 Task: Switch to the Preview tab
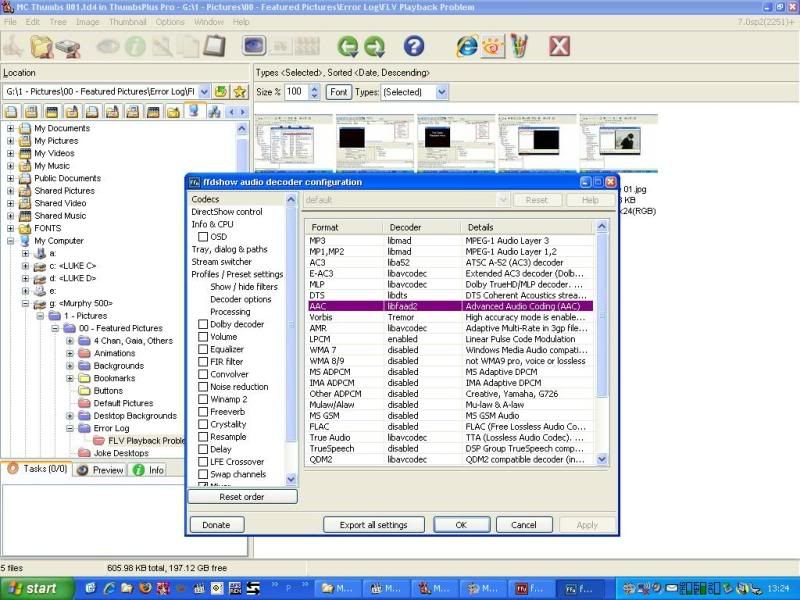click(x=101, y=470)
